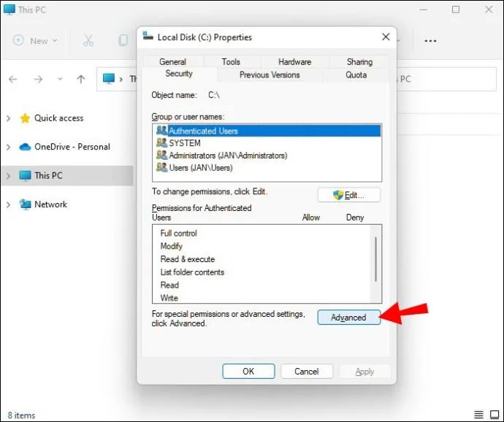Click the greyed Apply button
This screenshot has height=422, width=504.
click(x=364, y=371)
